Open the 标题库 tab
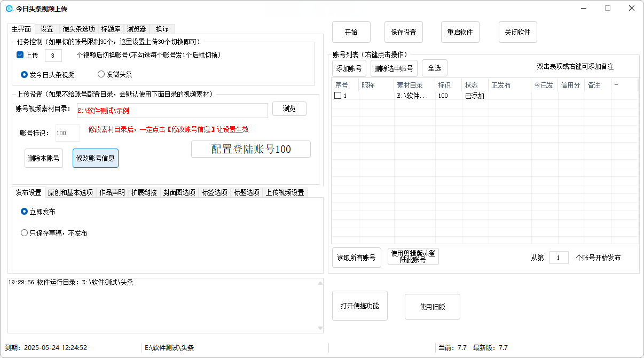Image resolution: width=644 pixels, height=358 pixels. 111,29
